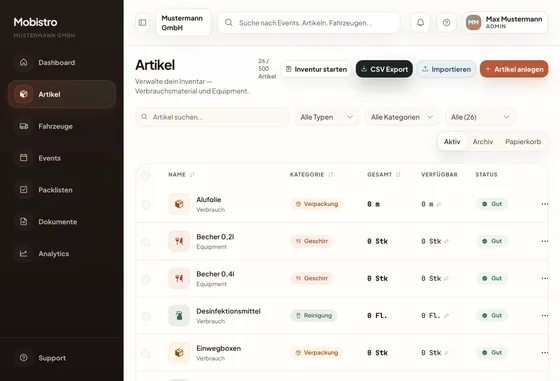Tick the Einwegboxen row checkbox
The image size is (560, 381).
(x=145, y=353)
